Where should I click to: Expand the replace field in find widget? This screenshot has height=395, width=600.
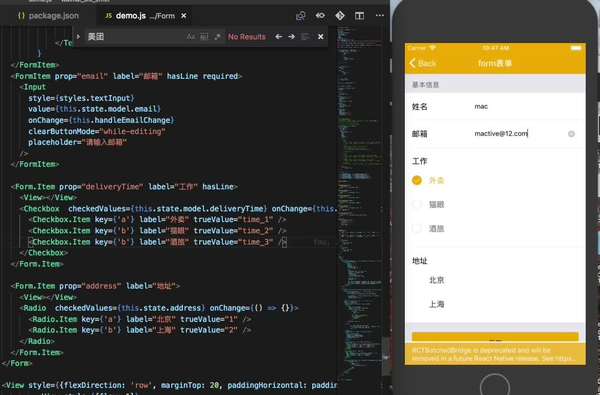(x=78, y=37)
